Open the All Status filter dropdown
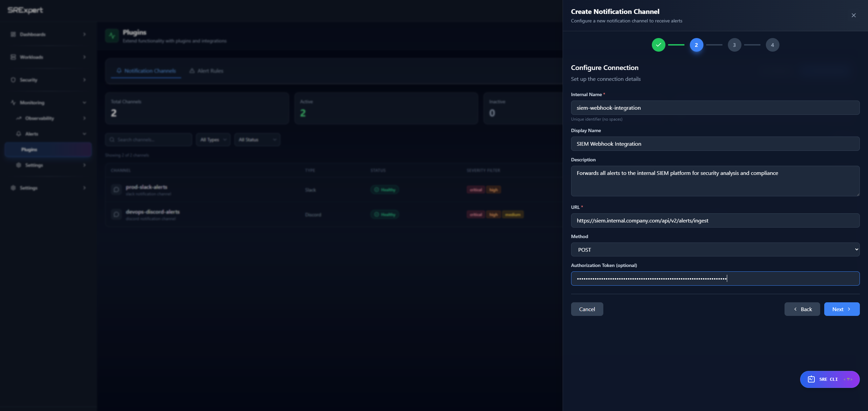The height and width of the screenshot is (411, 868). coord(257,139)
